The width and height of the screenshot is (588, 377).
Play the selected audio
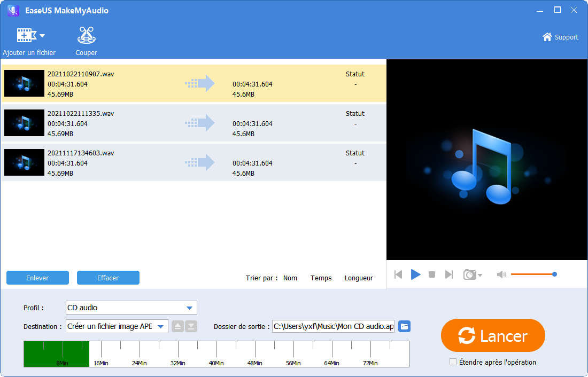[x=415, y=274]
